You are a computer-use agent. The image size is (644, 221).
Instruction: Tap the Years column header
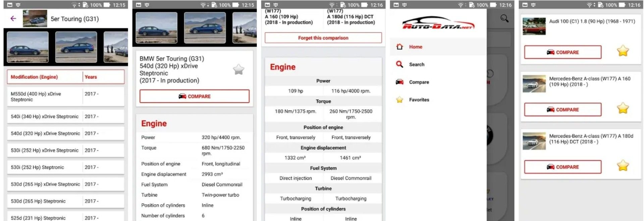click(91, 77)
